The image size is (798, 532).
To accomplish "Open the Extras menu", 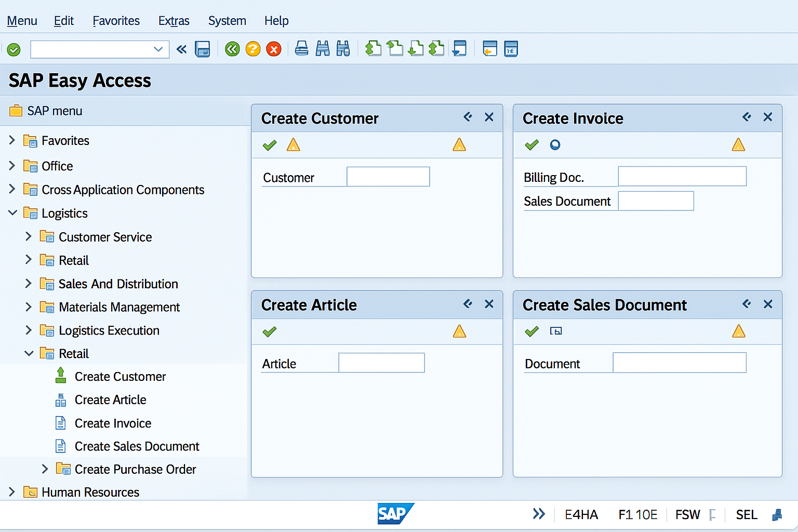I will point(174,21).
